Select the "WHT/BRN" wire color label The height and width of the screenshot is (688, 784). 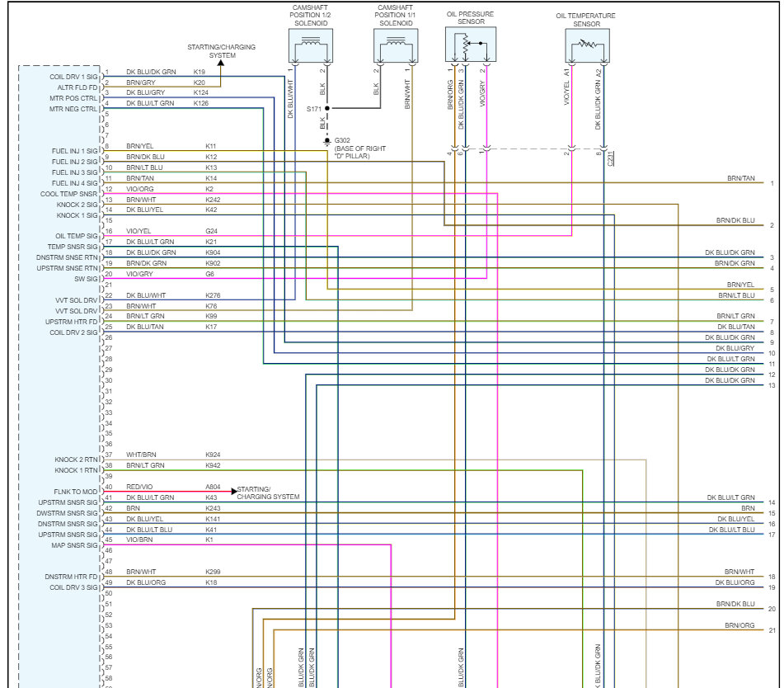tap(141, 455)
